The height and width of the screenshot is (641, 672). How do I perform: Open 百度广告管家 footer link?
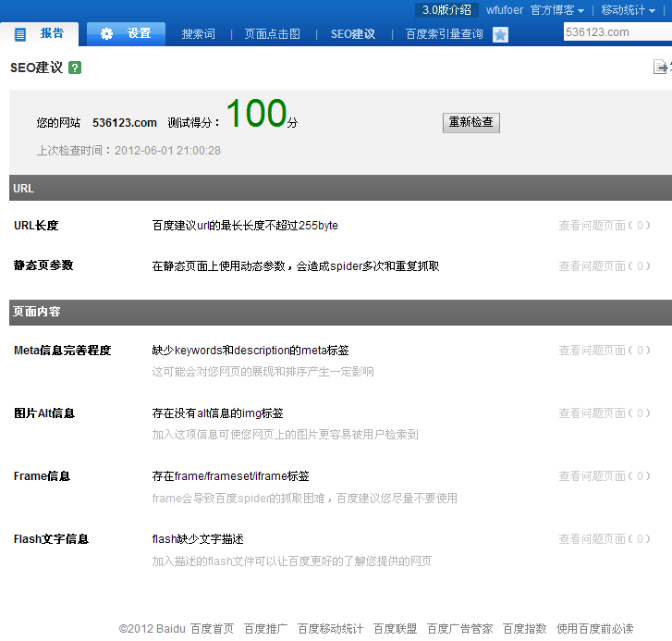tap(459, 629)
